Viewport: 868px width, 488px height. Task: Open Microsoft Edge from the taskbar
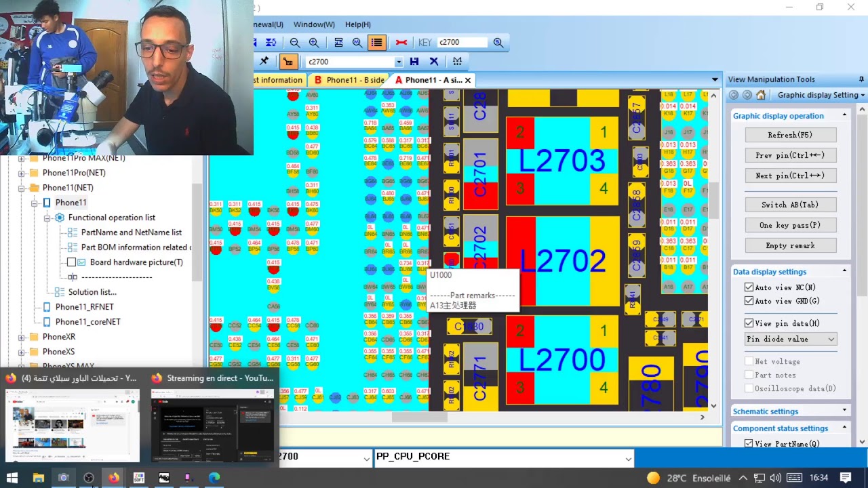(x=214, y=478)
